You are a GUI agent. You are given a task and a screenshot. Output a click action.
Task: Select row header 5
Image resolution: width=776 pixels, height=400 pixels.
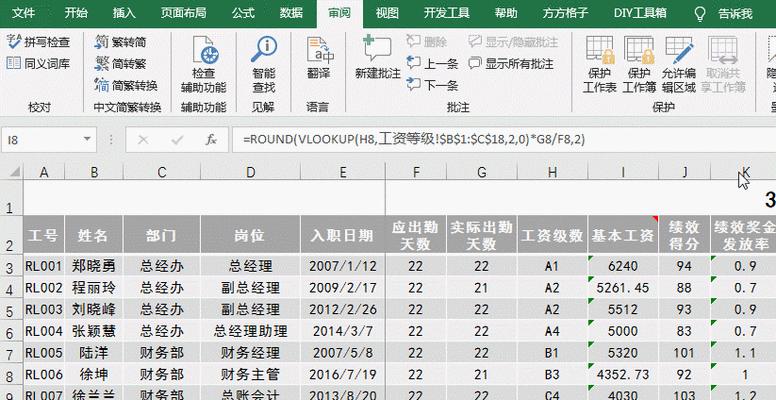pyautogui.click(x=11, y=309)
